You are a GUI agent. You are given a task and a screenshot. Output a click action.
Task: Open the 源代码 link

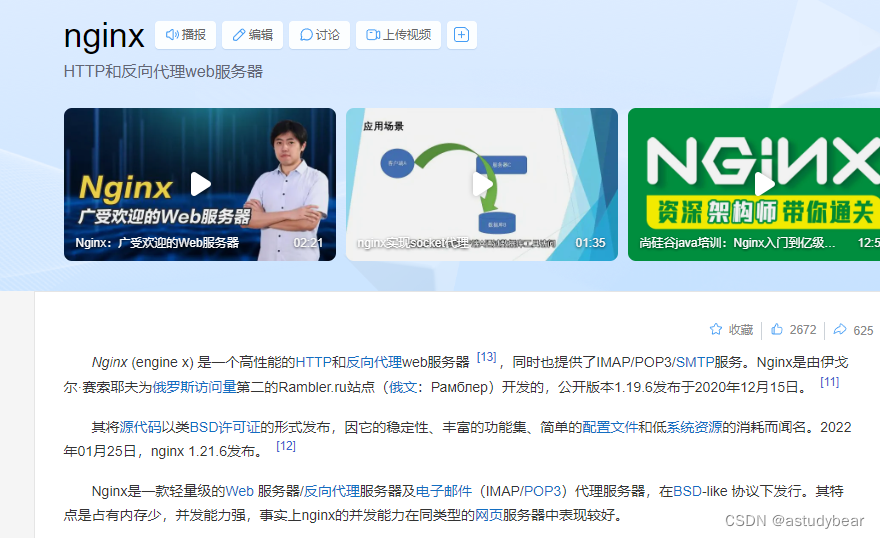click(140, 427)
